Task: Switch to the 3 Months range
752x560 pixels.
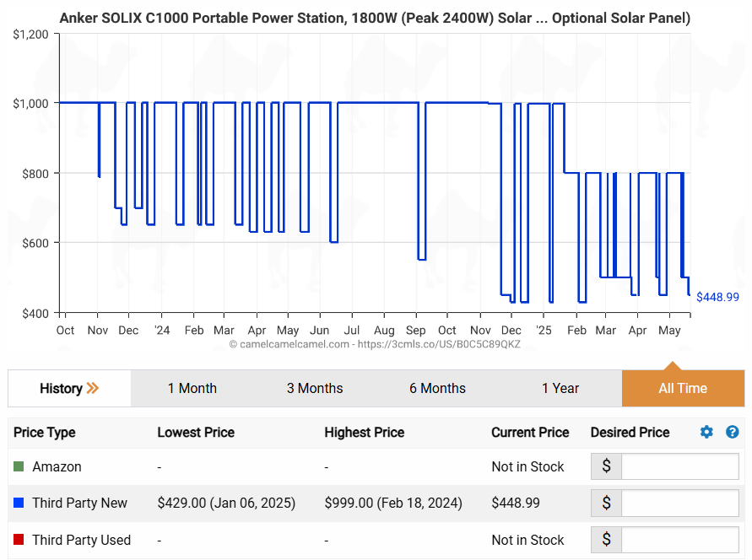Action: tap(314, 388)
